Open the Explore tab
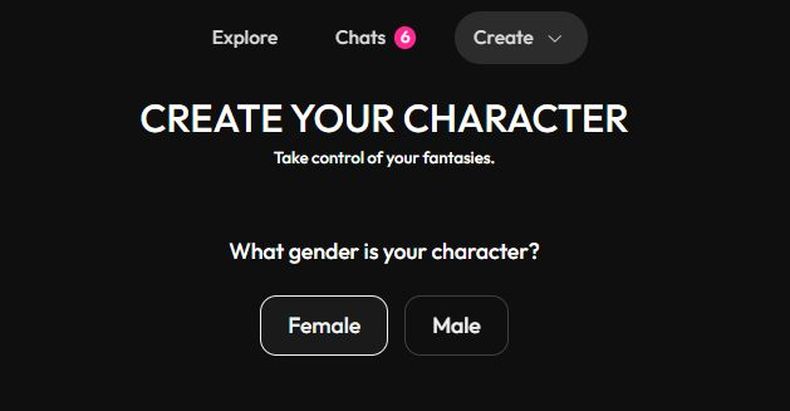The image size is (790, 411). pos(245,38)
